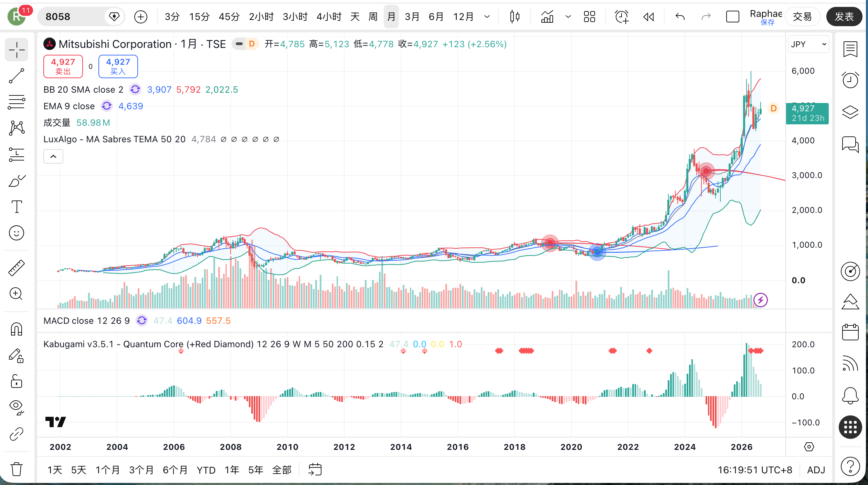Expand the indicator templates dropdown arrow
The image size is (868, 485).
click(x=568, y=17)
